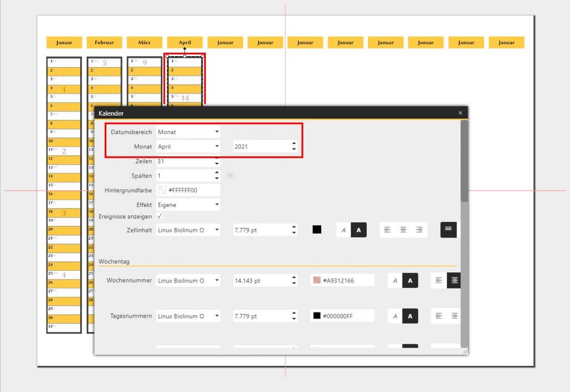This screenshot has height=392, width=570.
Task: Toggle the Ereignisse anzeigen checkbox
Action: click(x=160, y=216)
